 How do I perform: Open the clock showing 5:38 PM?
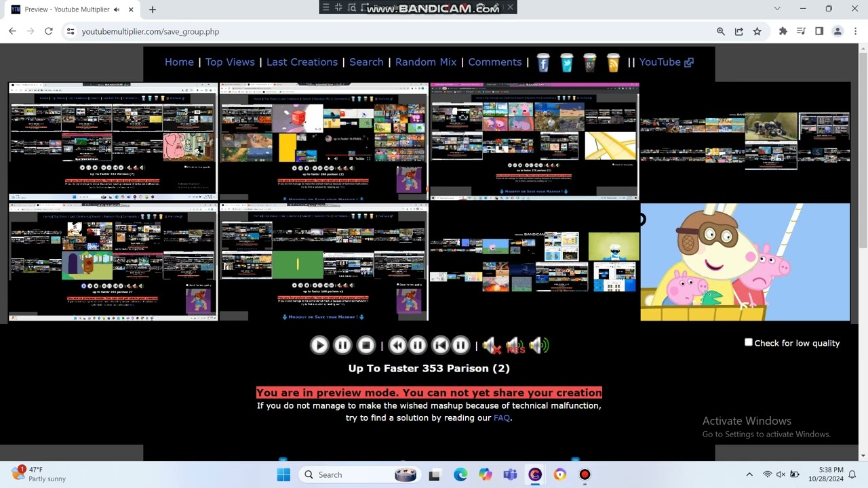click(x=826, y=474)
